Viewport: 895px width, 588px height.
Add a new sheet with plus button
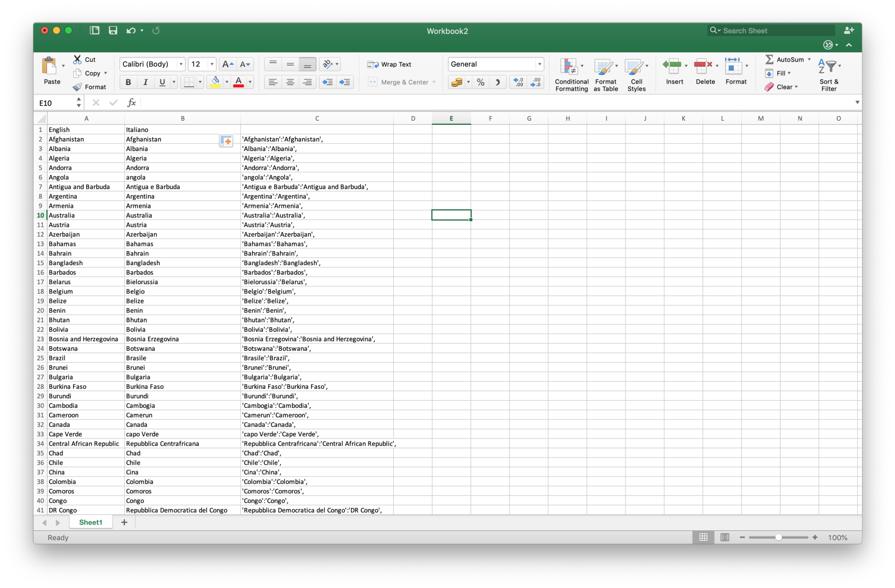[124, 522]
